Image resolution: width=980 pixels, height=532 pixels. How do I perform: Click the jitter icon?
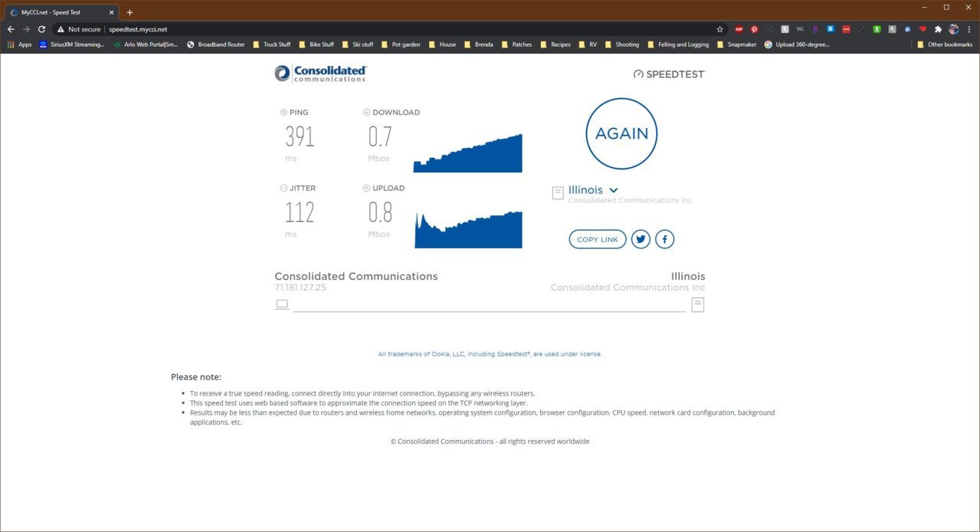[x=284, y=188]
